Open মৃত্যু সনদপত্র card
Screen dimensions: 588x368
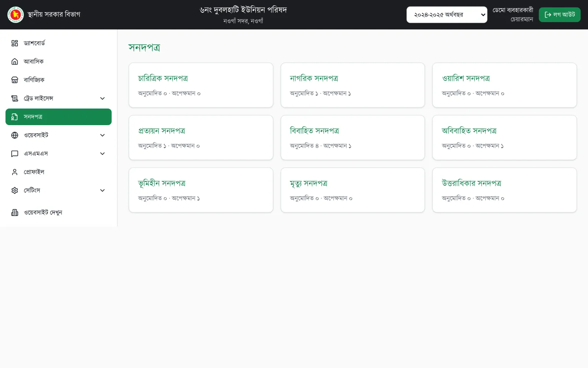352,190
